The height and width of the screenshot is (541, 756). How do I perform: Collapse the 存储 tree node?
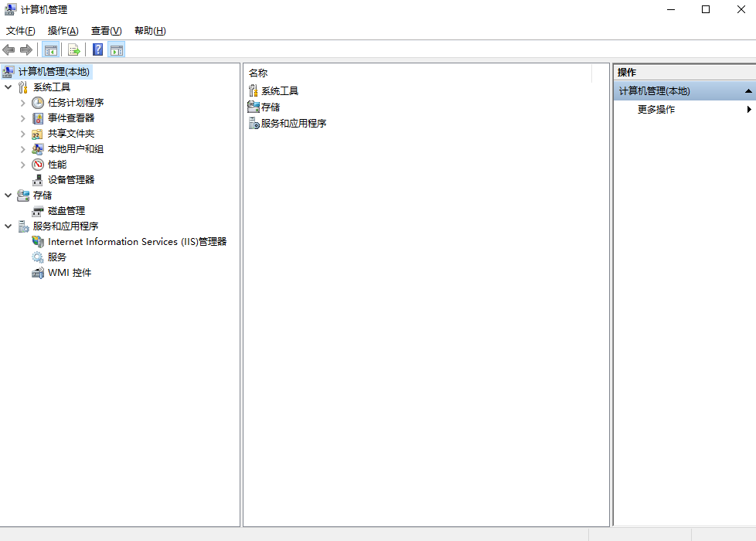8,195
